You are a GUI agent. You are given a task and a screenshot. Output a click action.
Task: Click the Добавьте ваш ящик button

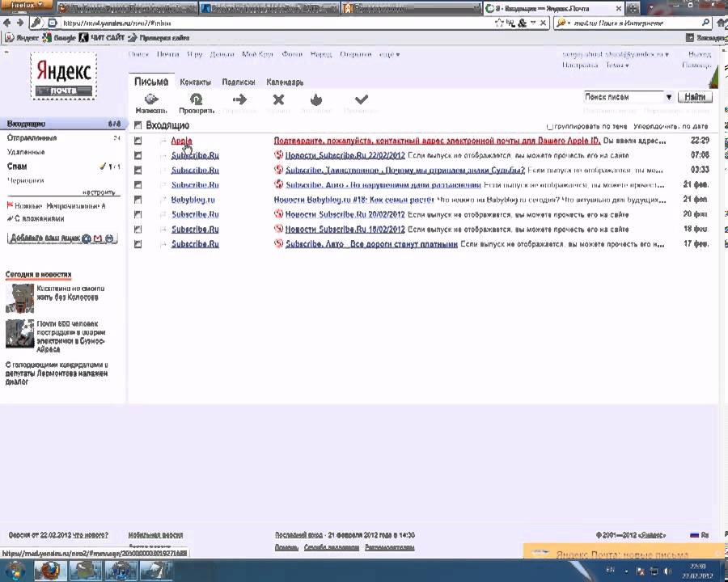point(62,238)
